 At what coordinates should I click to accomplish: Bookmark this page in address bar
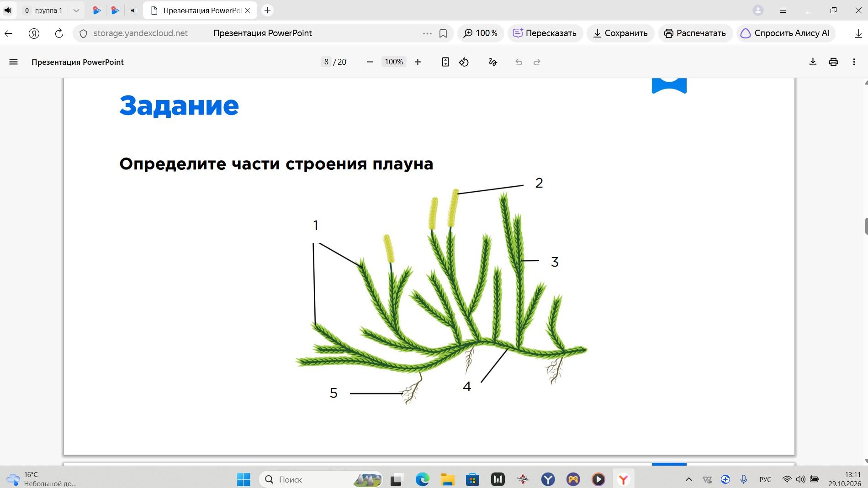443,33
